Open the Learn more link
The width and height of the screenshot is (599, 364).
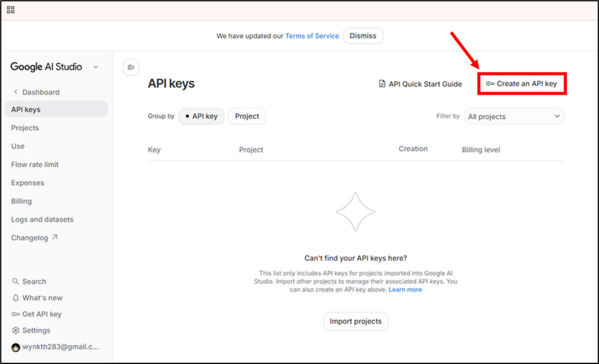pos(405,289)
